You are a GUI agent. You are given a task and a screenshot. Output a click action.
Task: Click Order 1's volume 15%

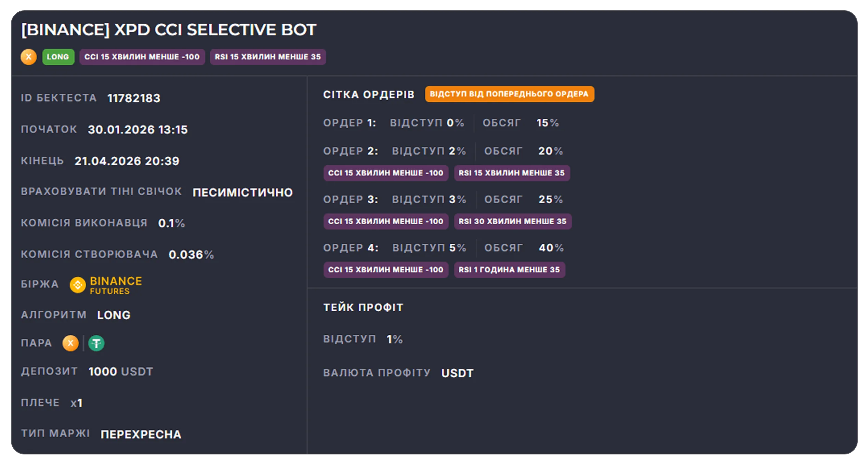tap(548, 123)
